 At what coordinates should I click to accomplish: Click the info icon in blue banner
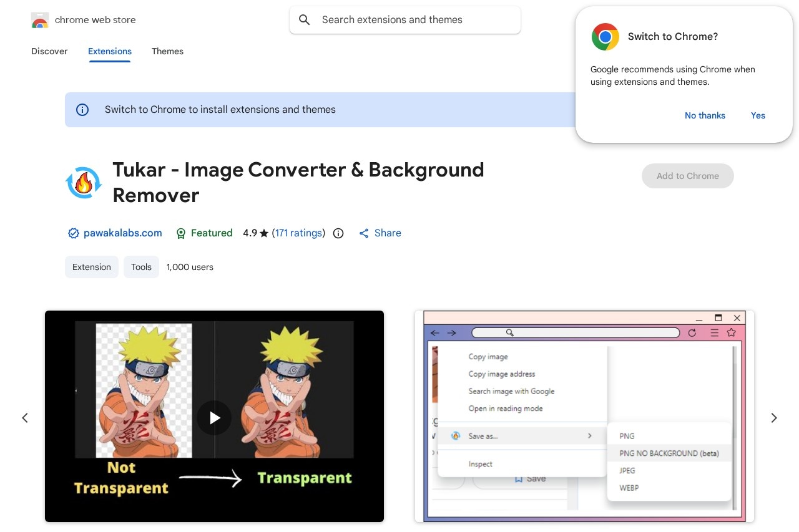coord(82,110)
